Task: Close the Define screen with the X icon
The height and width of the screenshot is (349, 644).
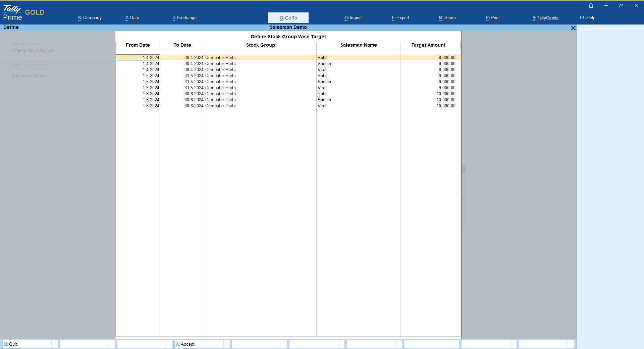Action: pos(573,28)
